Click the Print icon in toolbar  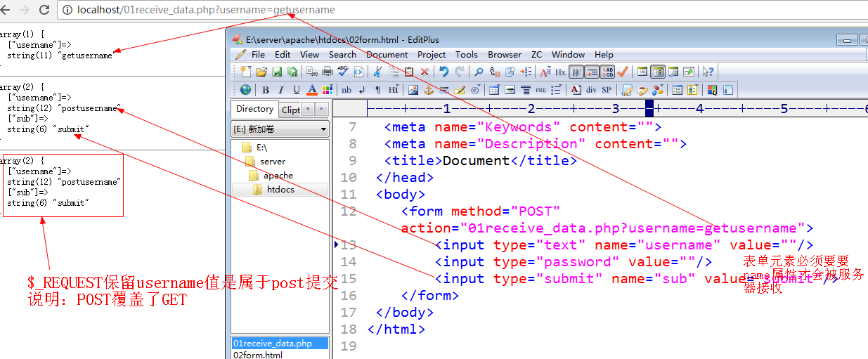coord(328,72)
